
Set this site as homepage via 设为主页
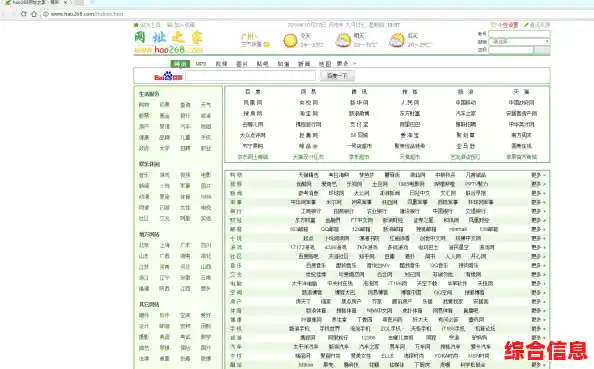[x=147, y=25]
